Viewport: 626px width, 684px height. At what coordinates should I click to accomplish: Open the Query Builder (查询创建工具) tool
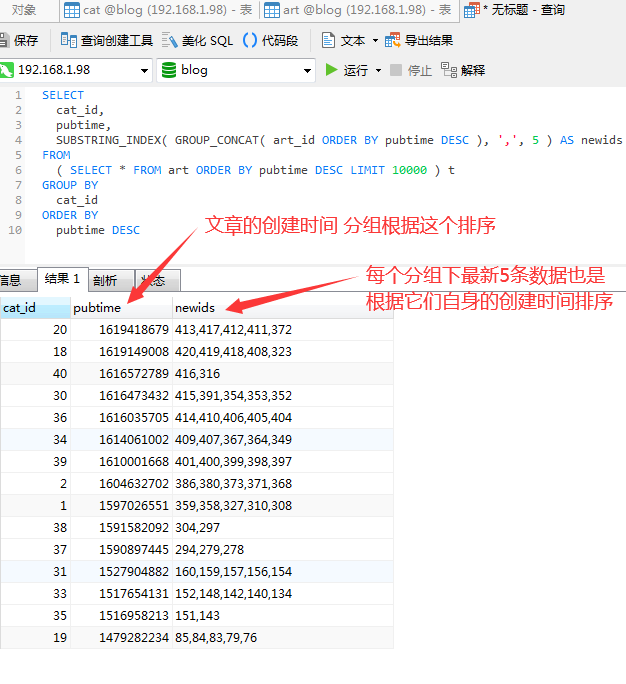coord(107,41)
